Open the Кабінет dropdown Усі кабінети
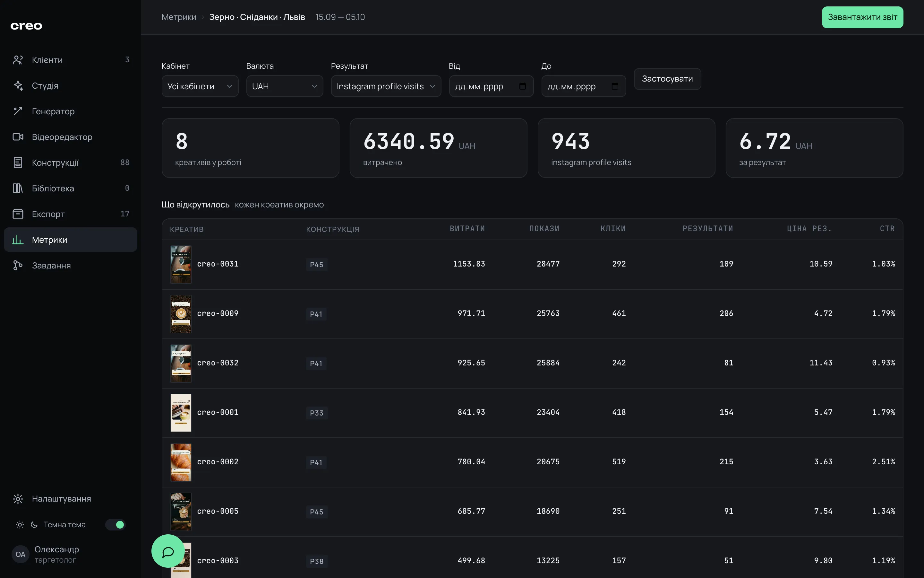Viewport: 924px width, 578px height. click(x=200, y=86)
